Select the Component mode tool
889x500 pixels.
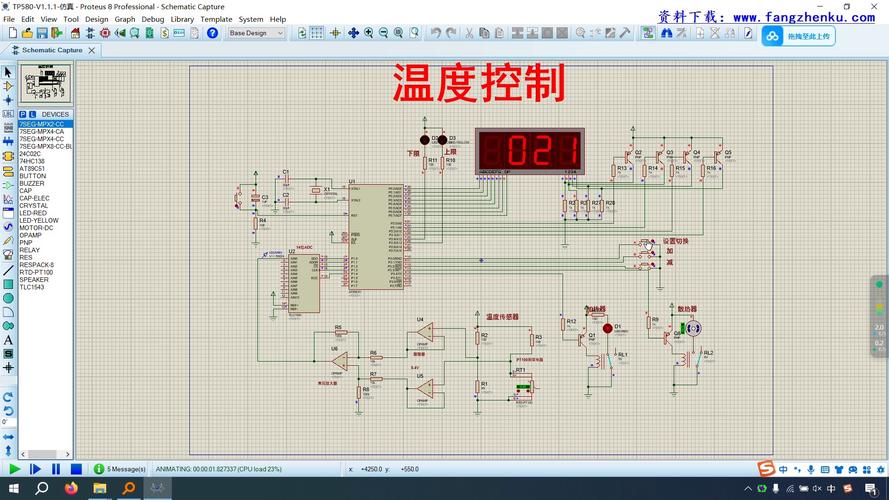point(8,86)
